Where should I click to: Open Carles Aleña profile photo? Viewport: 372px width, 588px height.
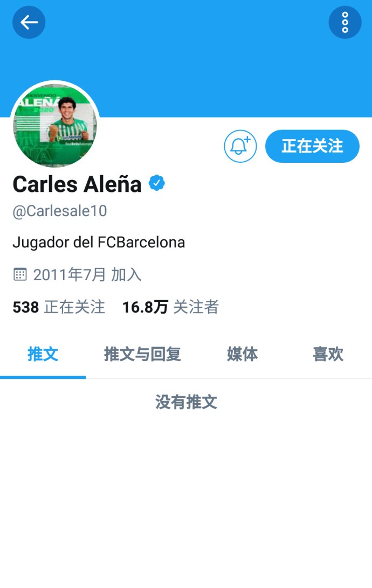(x=56, y=124)
